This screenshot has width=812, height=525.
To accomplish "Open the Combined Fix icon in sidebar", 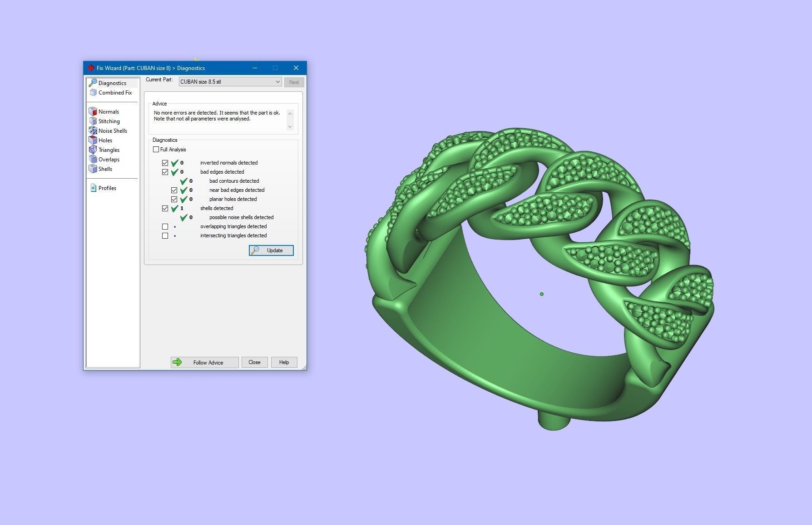I will pos(93,92).
